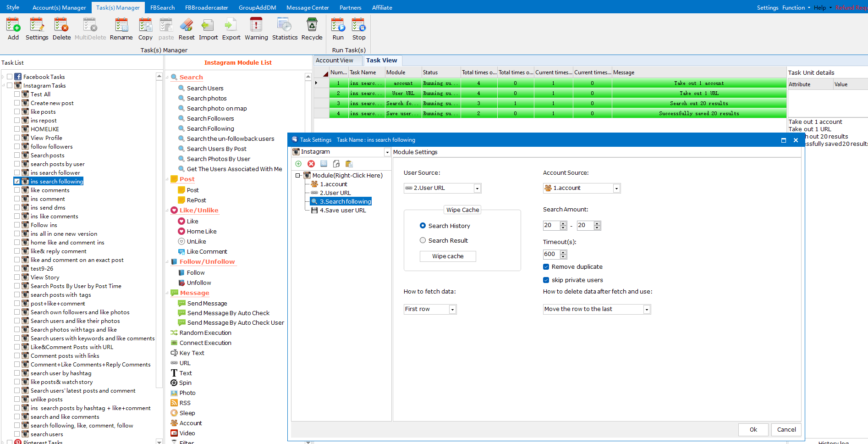Viewport: 868px width, 444px height.
Task: Open task Settings from toolbar
Action: [37, 28]
